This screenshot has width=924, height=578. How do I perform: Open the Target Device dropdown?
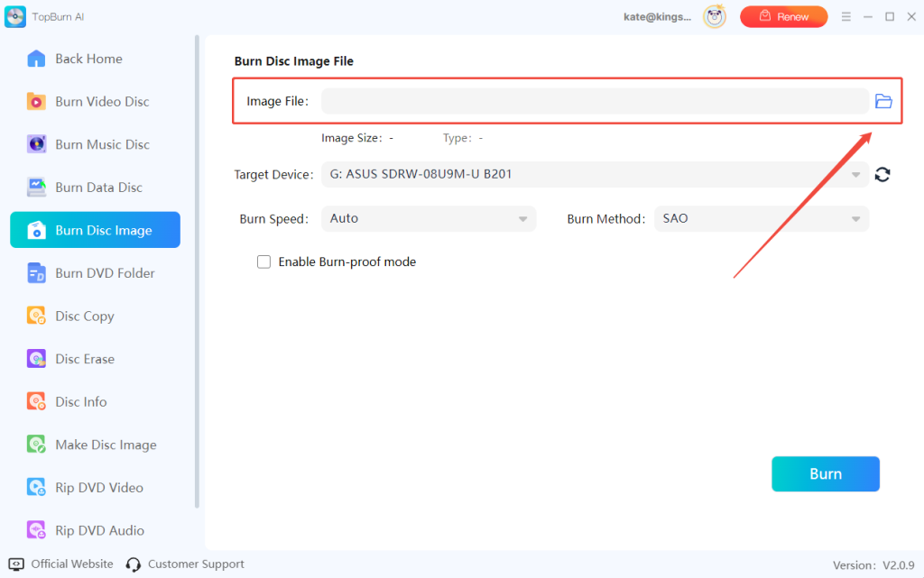[855, 174]
